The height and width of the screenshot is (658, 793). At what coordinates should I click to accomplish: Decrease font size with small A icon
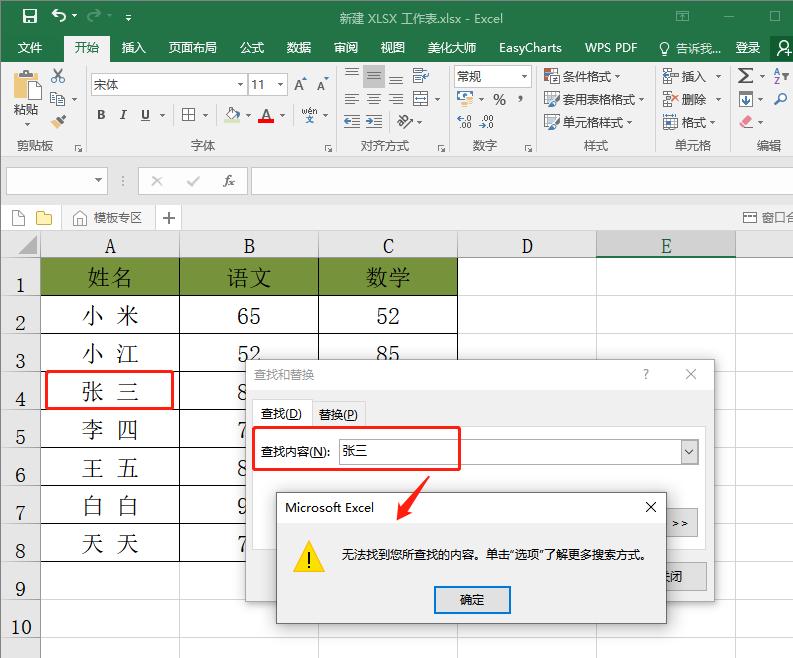tap(322, 84)
